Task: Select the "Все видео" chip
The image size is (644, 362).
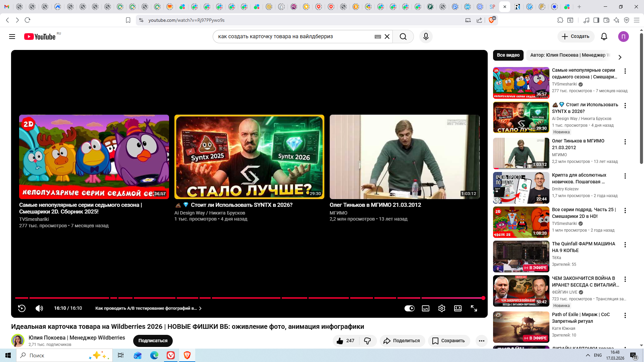Action: (508, 55)
